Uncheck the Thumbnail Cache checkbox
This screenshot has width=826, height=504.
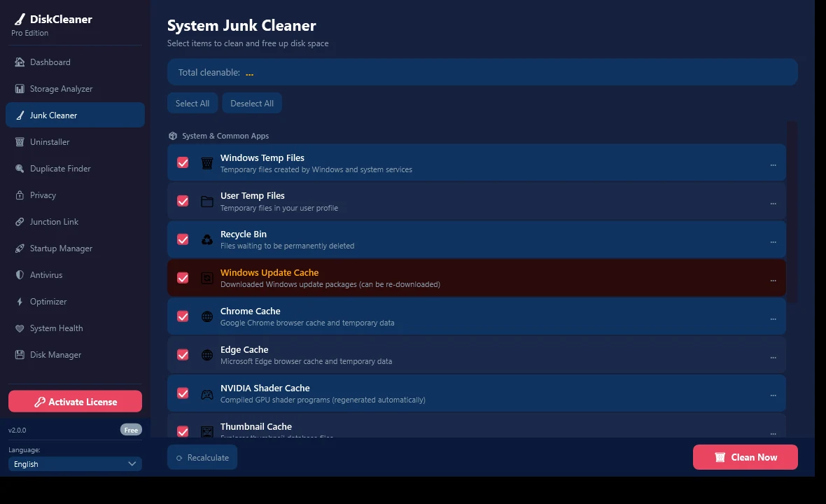click(x=183, y=431)
